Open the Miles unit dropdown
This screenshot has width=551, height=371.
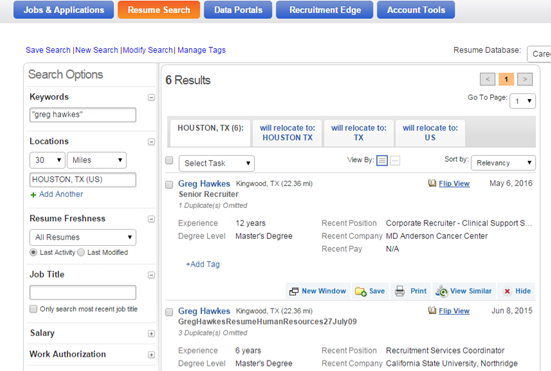[97, 160]
